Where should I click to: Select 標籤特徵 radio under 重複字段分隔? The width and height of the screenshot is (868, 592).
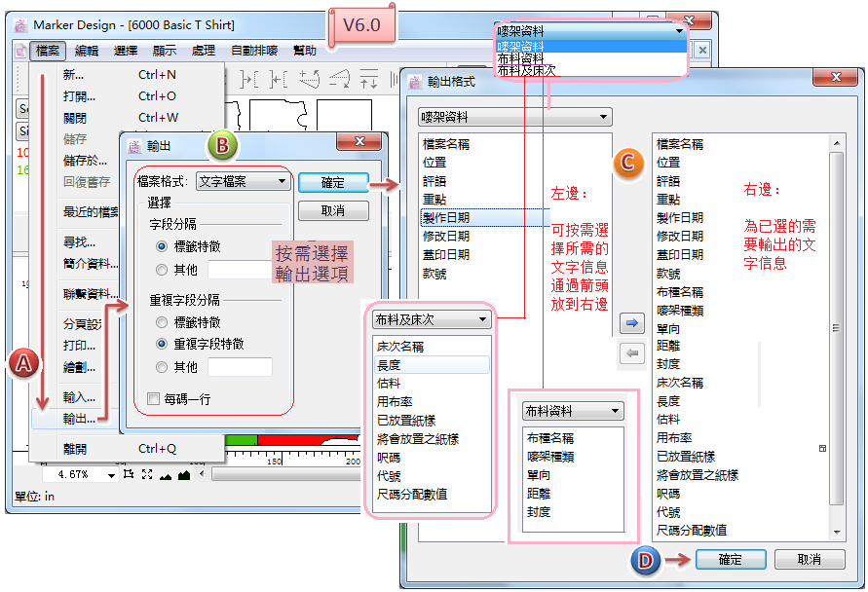point(161,322)
